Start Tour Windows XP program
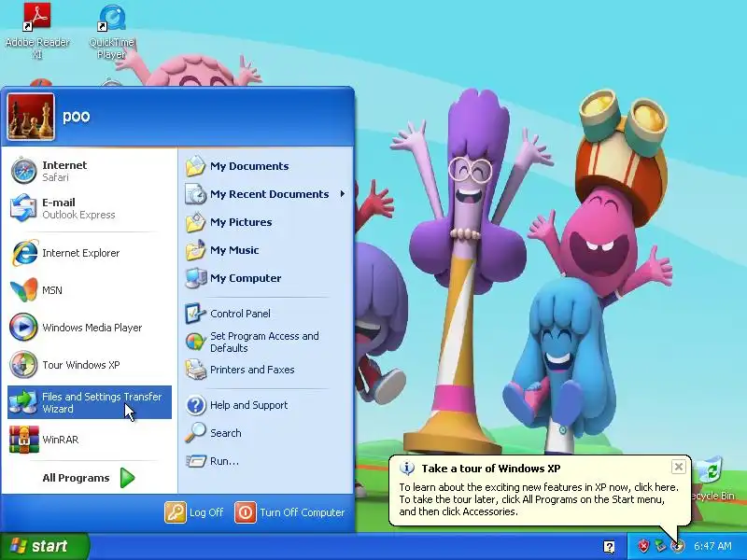Viewport: 747px width, 560px height. pos(90,365)
